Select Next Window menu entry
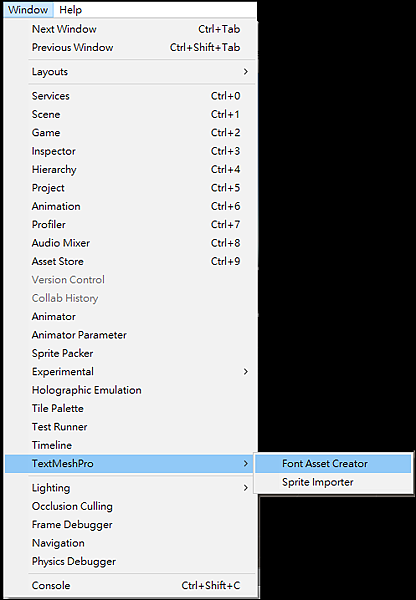Image resolution: width=416 pixels, height=600 pixels. point(130,29)
